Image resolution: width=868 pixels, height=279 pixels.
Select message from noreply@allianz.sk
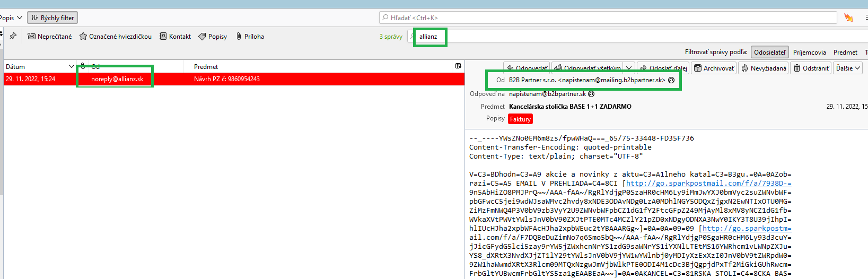[x=117, y=79]
